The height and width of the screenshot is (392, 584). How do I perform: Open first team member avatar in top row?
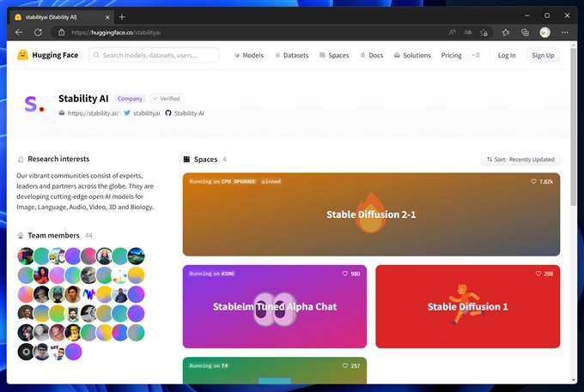pyautogui.click(x=26, y=256)
